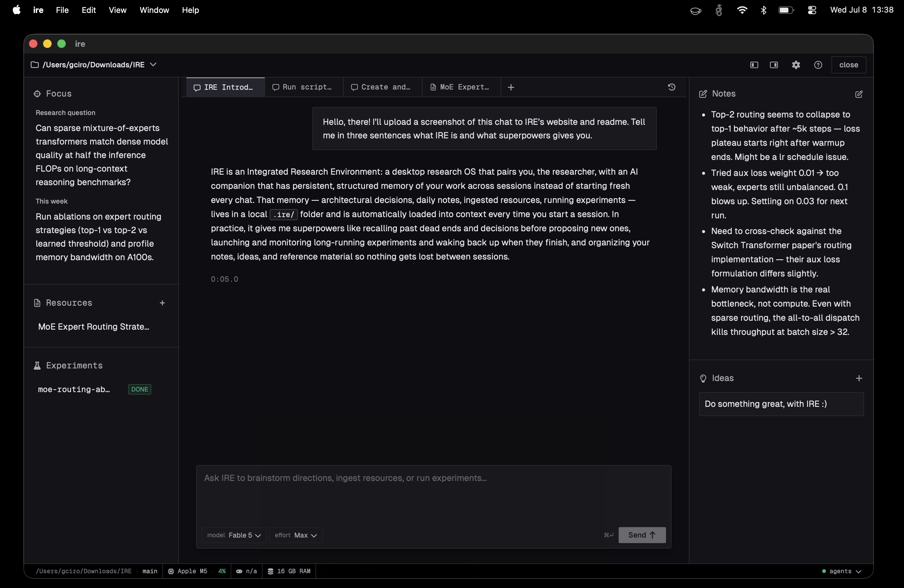Open the chat history clock icon
The width and height of the screenshot is (904, 588).
coord(671,87)
